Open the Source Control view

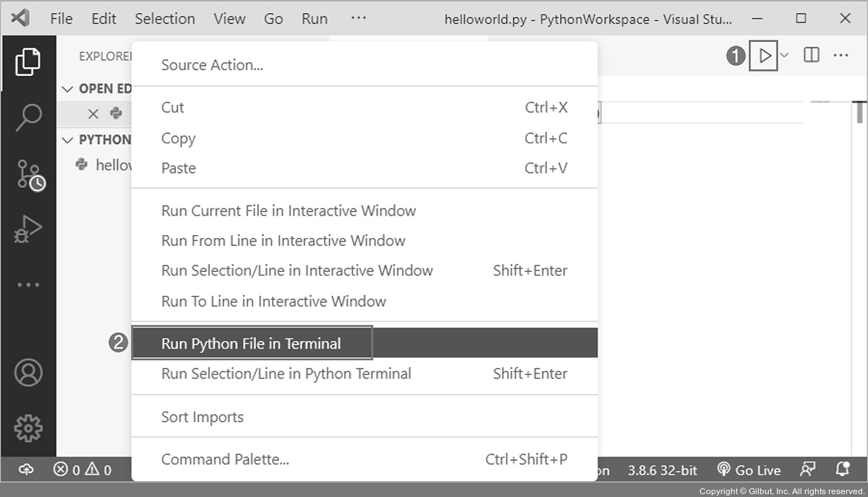click(29, 174)
